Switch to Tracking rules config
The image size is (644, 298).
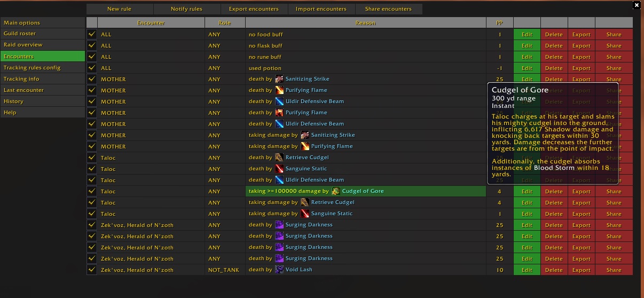pos(32,68)
